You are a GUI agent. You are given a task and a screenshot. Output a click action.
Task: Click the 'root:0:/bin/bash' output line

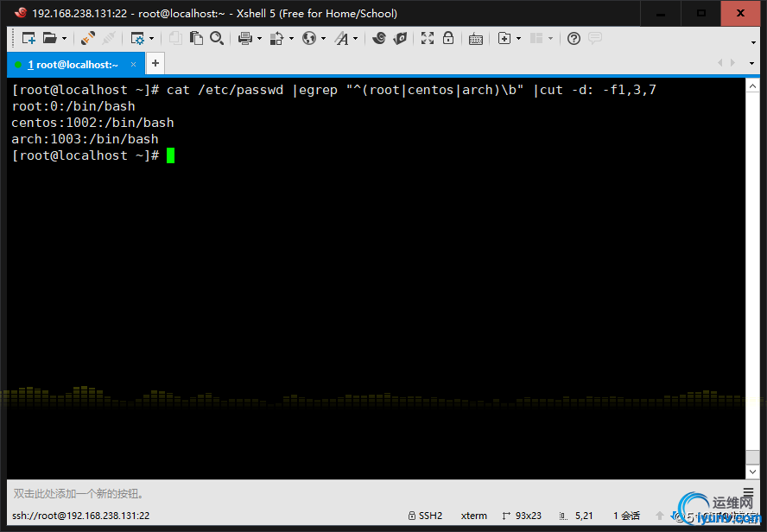click(73, 106)
